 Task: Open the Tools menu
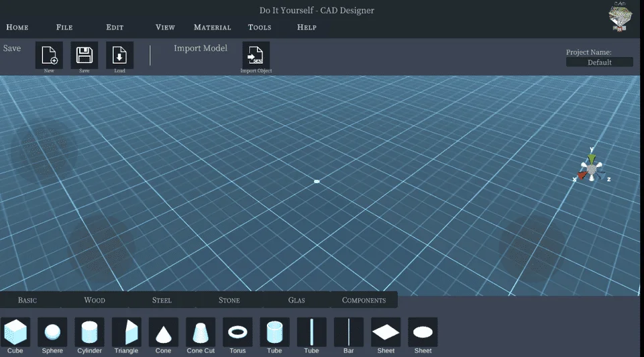pyautogui.click(x=260, y=27)
